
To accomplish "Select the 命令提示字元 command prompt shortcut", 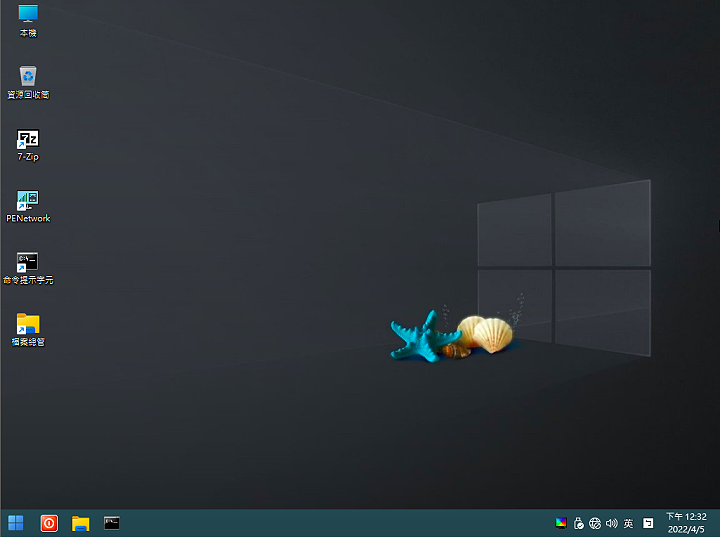I will click(28, 268).
